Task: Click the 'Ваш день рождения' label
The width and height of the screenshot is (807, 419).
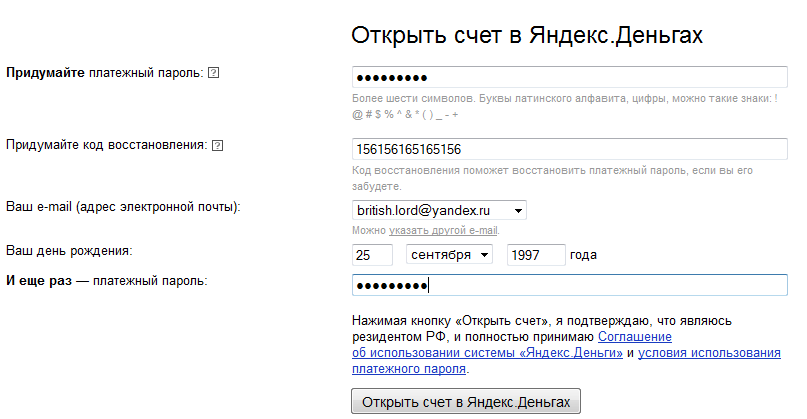Action: (x=69, y=250)
